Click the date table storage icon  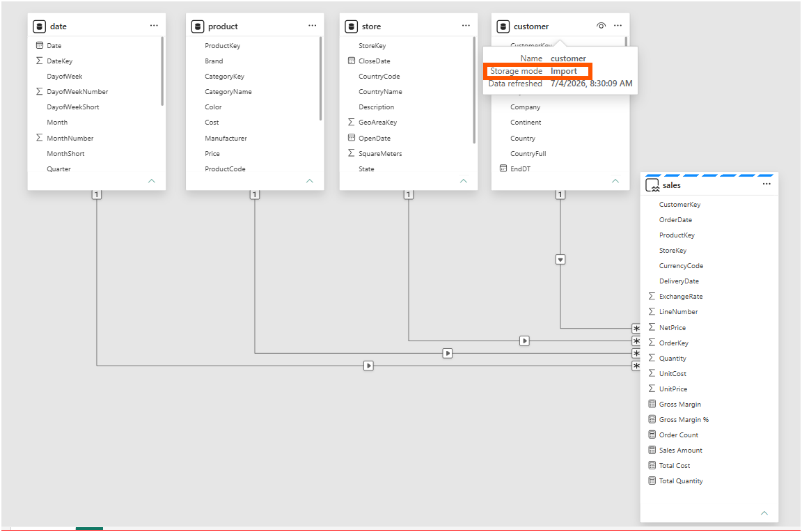point(40,26)
